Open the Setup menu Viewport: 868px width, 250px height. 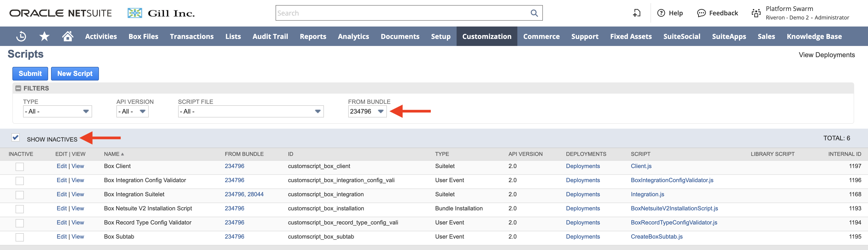[x=441, y=36]
